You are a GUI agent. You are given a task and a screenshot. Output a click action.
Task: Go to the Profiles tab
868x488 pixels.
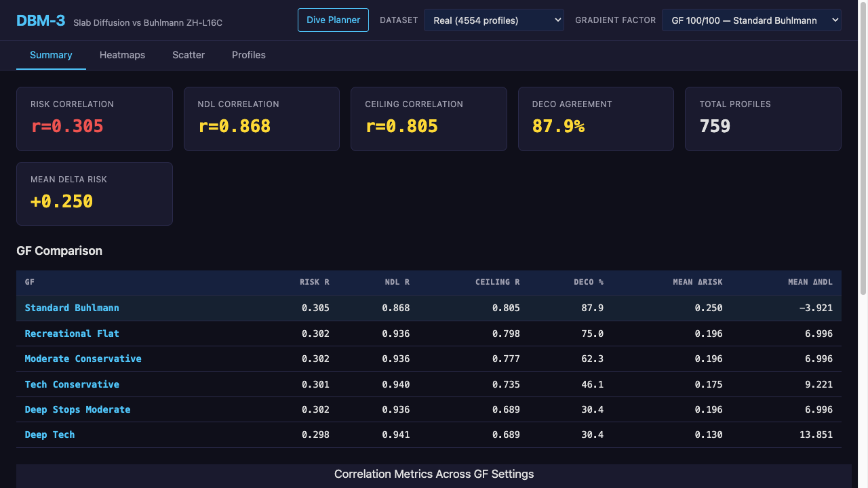[249, 55]
